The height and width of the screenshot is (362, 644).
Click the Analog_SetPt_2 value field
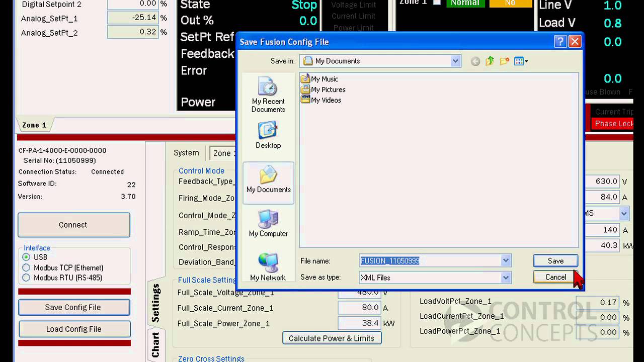[133, 32]
